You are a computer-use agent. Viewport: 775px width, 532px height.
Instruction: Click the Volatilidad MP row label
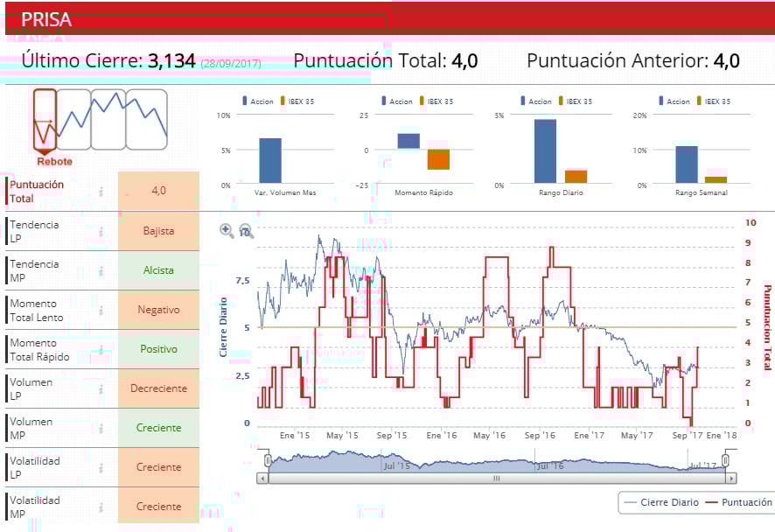coord(35,507)
